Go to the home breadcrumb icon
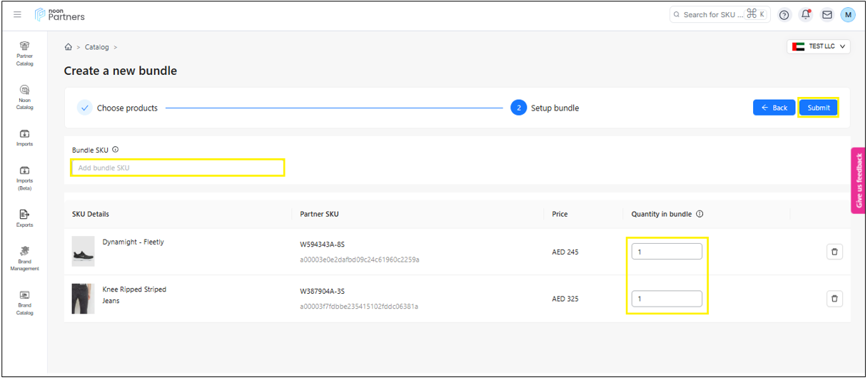This screenshot has height=380, width=868. [x=69, y=47]
